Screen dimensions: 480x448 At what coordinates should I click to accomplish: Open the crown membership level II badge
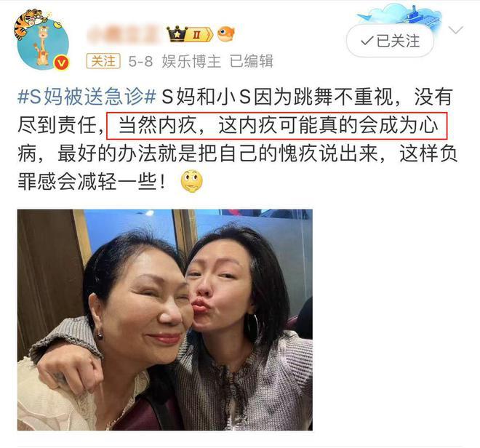click(190, 34)
